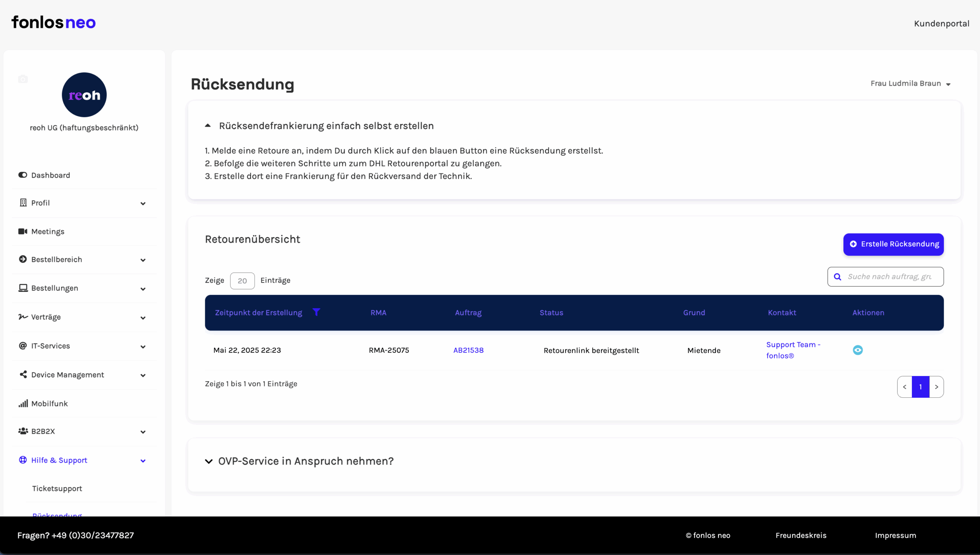Click the Mobilfunk signal bars icon
The height and width of the screenshot is (555, 980).
[x=23, y=403]
